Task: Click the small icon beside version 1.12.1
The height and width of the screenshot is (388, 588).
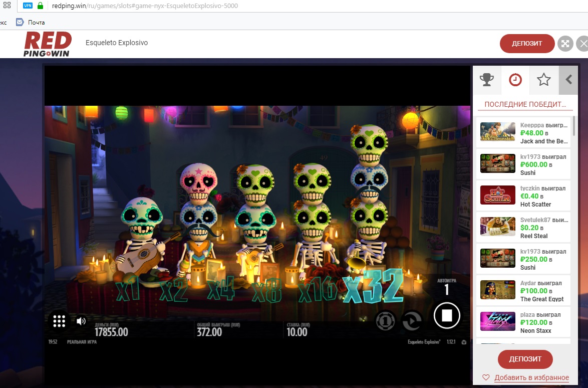Action: tap(464, 342)
